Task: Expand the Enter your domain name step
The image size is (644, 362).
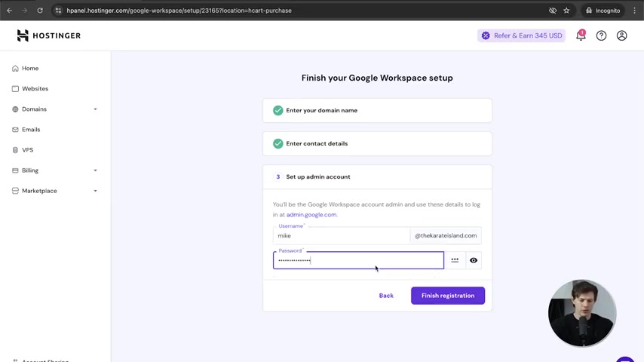Action: point(377,111)
